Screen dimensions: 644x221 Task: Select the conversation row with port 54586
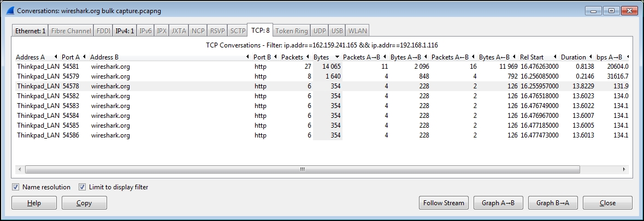(322, 135)
